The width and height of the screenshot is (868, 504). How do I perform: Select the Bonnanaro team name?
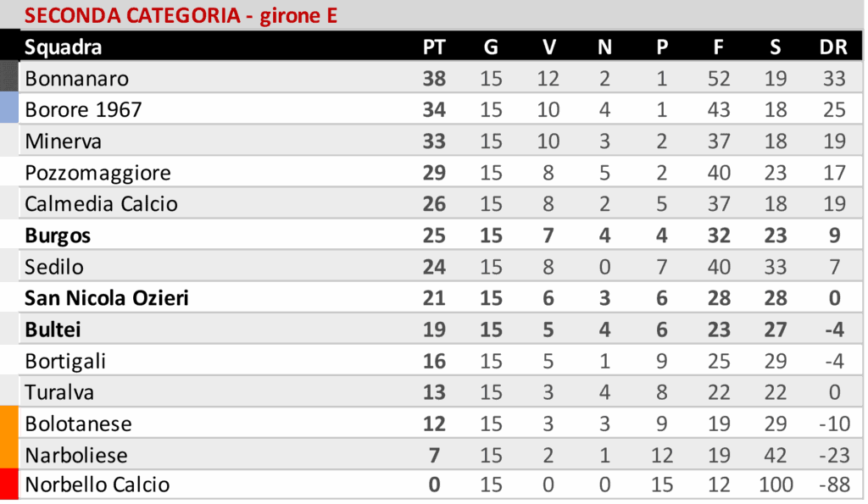pos(77,79)
